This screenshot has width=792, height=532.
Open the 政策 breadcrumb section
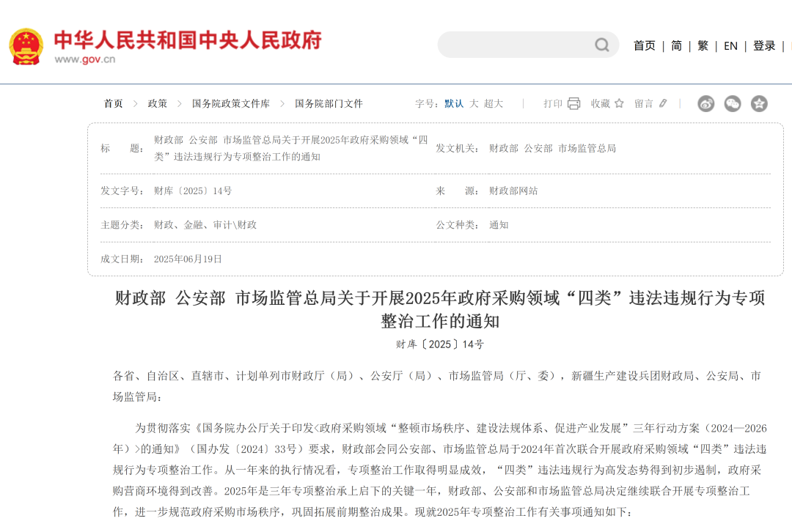[x=156, y=103]
